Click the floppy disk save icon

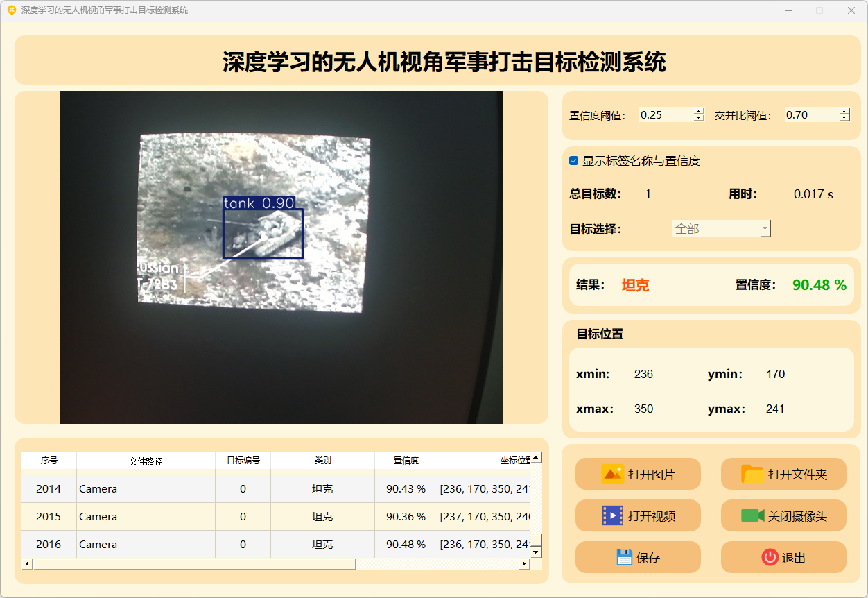(624, 557)
